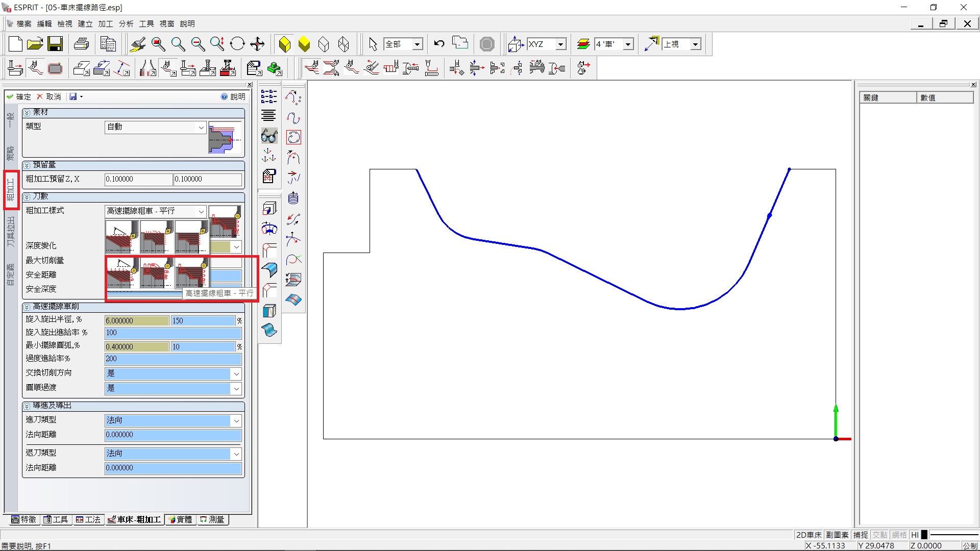
Task: Click the black color swatch in status bar
Action: coord(924,535)
